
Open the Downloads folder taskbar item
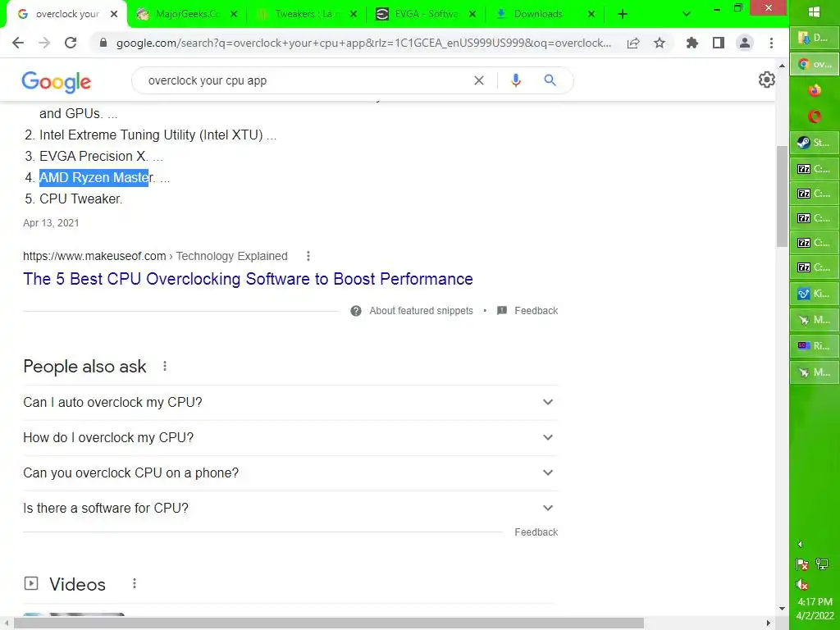click(815, 38)
